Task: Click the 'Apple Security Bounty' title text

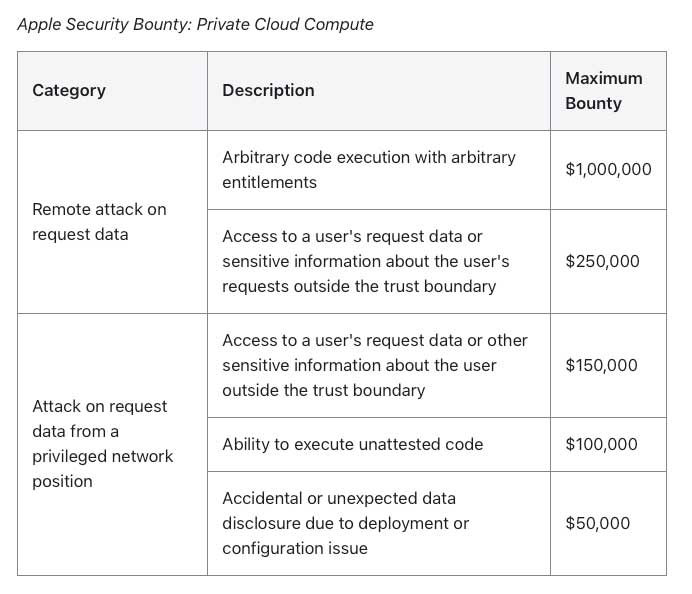Action: [94, 24]
